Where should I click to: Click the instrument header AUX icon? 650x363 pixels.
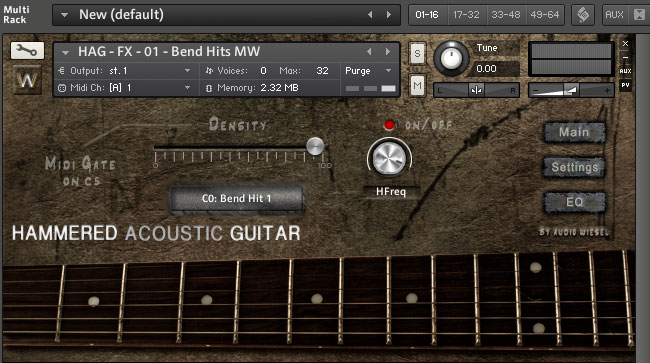pyautogui.click(x=626, y=71)
